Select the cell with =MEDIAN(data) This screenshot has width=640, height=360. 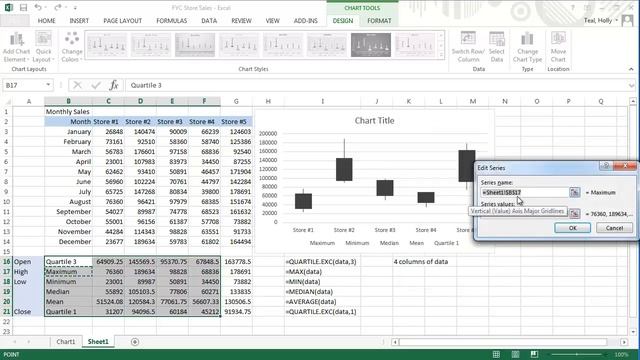pyautogui.click(x=322, y=291)
